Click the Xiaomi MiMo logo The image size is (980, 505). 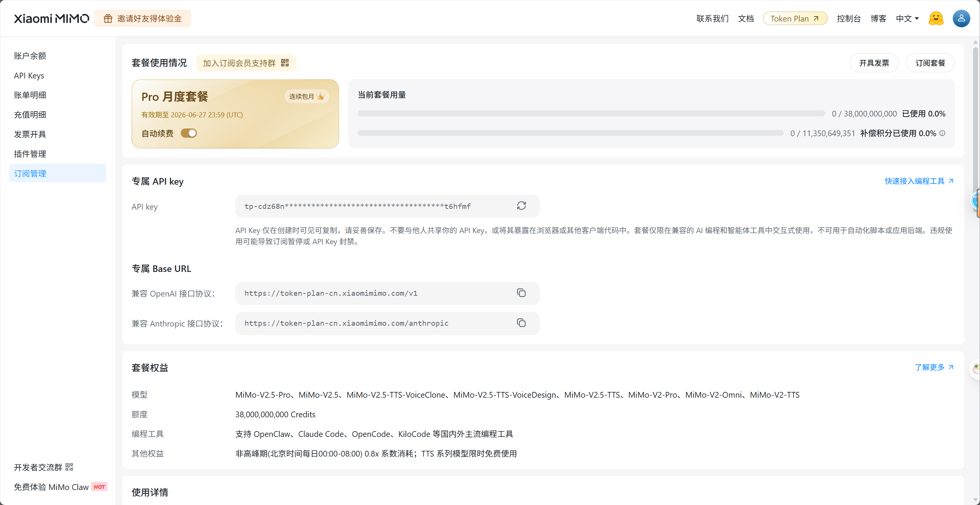pyautogui.click(x=52, y=18)
